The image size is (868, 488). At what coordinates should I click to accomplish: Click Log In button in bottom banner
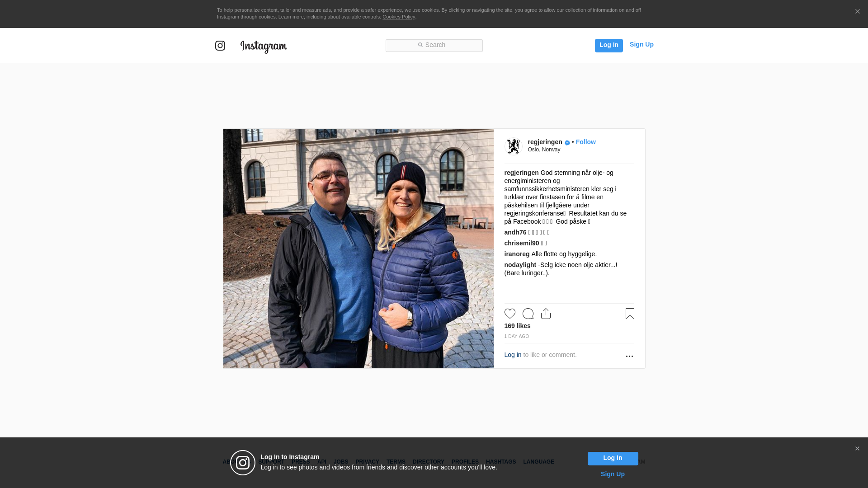tap(613, 458)
